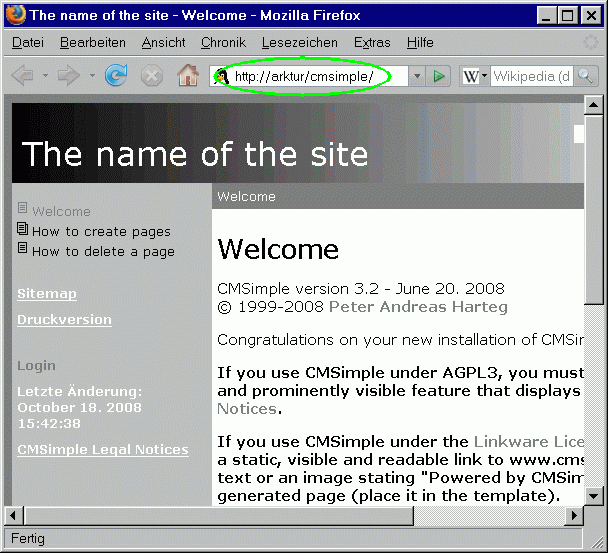Click the activity throbber icon
The width and height of the screenshot is (608, 553).
click(x=591, y=42)
